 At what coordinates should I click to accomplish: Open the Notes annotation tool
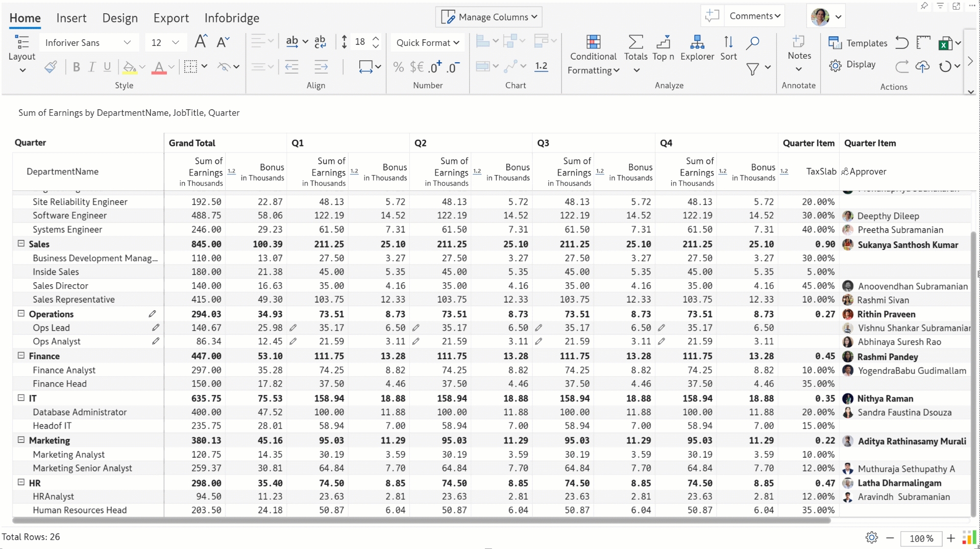coord(799,48)
